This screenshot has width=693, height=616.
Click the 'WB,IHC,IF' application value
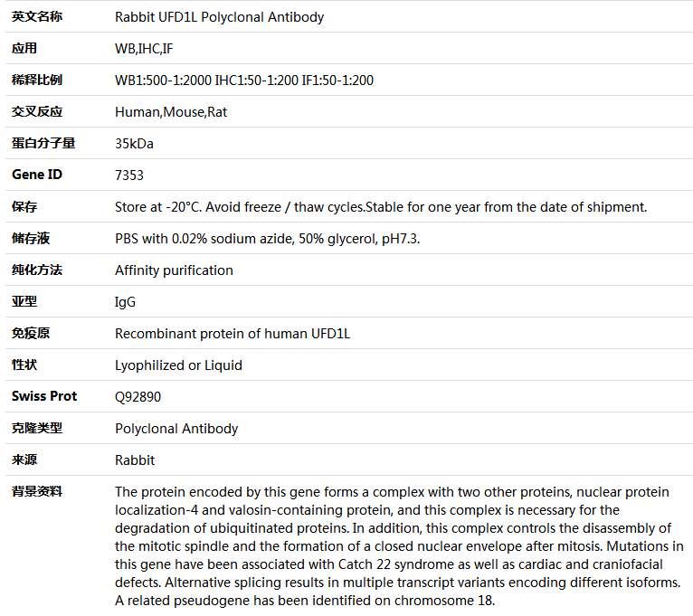(144, 49)
